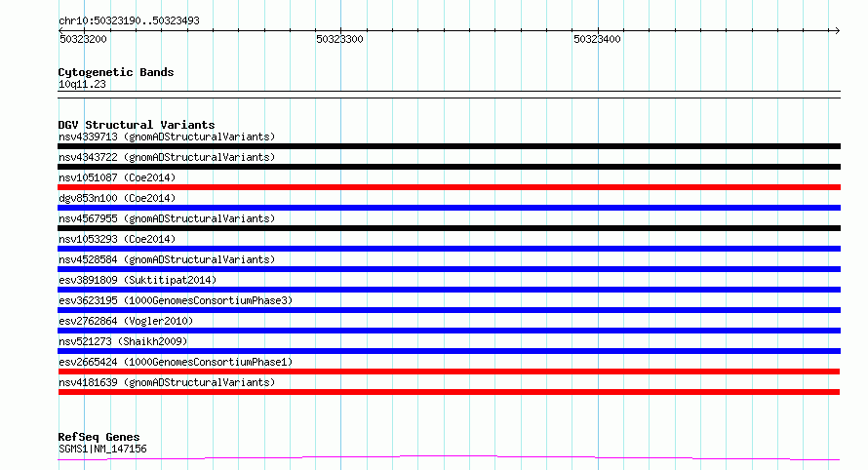Screen dimensions: 868x470
Task: Click the blue bar under esv2762864
Action: [x=449, y=331]
